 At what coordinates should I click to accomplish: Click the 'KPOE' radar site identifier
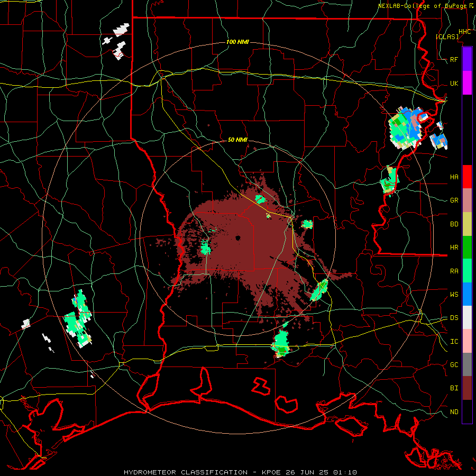point(271,472)
